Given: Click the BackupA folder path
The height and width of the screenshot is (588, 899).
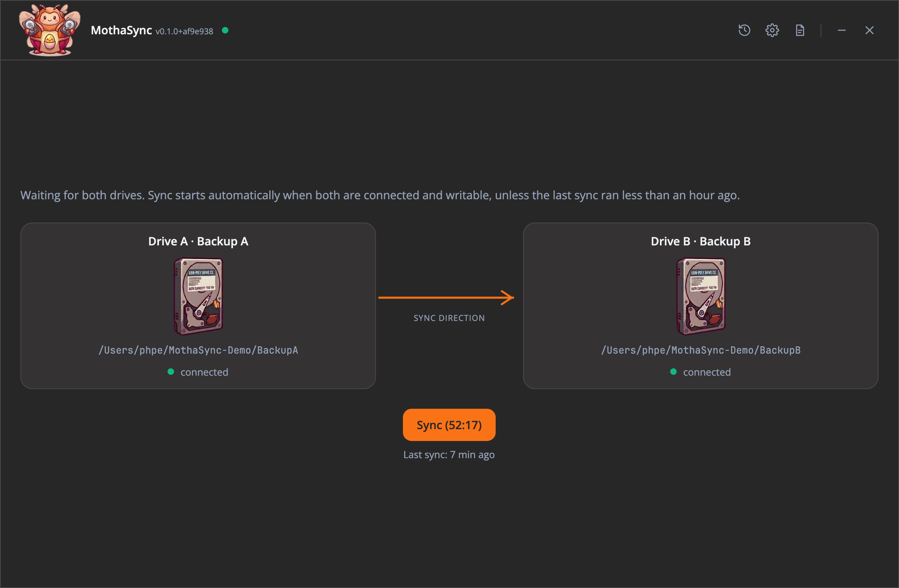Looking at the screenshot, I should (198, 350).
